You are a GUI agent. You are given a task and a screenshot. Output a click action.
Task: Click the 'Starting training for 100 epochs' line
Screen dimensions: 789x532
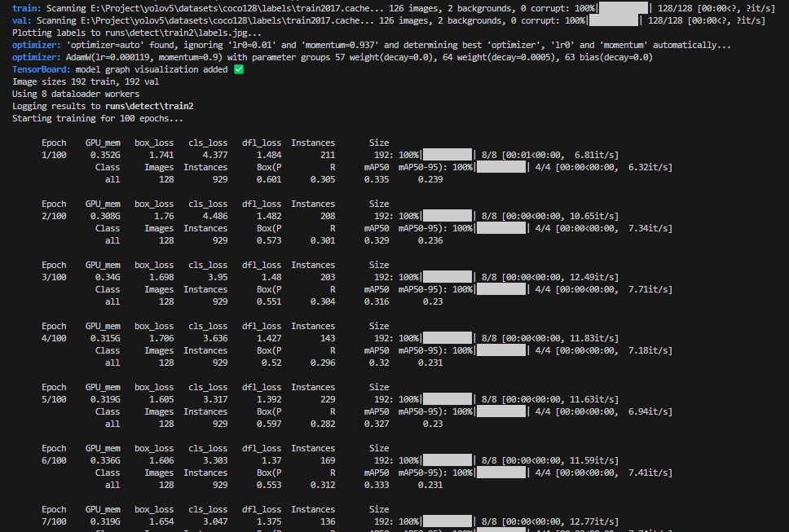tap(97, 119)
